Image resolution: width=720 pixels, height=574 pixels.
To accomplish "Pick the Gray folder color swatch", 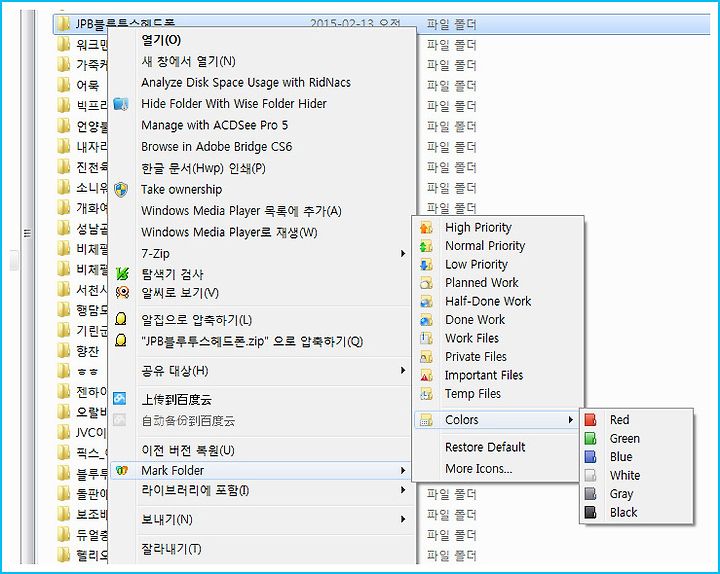I will coord(591,494).
